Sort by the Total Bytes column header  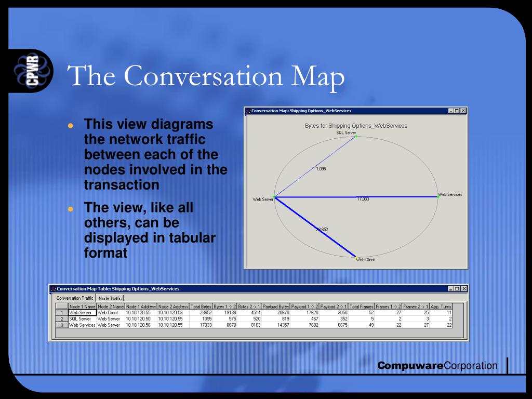coord(201,307)
